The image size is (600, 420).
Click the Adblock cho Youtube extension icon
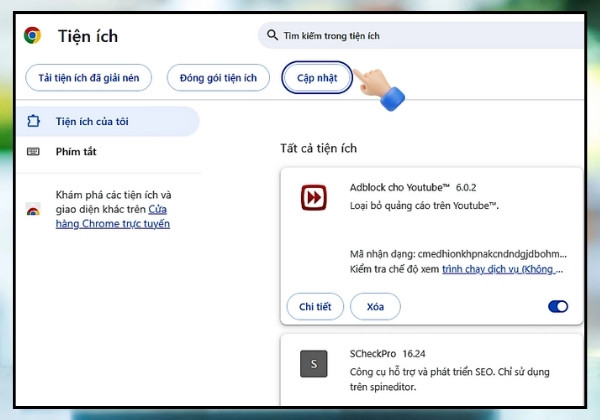(x=313, y=197)
